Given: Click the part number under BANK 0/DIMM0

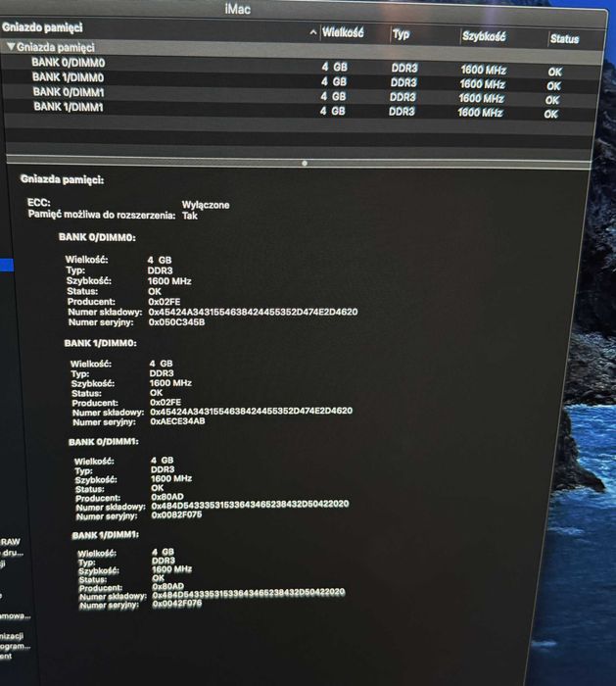Looking at the screenshot, I should click(253, 312).
